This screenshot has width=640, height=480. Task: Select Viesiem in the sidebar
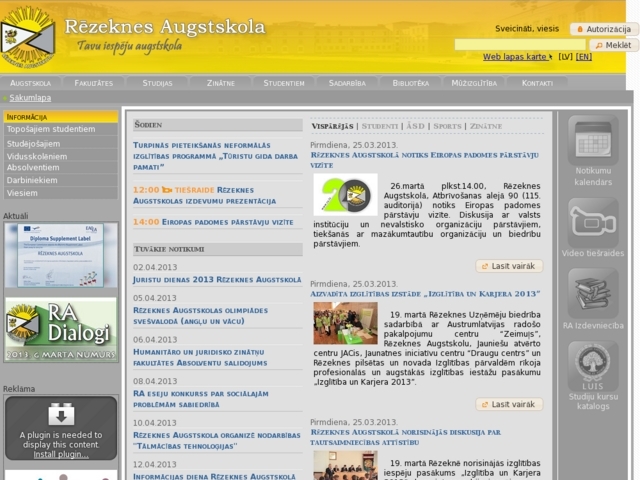pos(60,193)
